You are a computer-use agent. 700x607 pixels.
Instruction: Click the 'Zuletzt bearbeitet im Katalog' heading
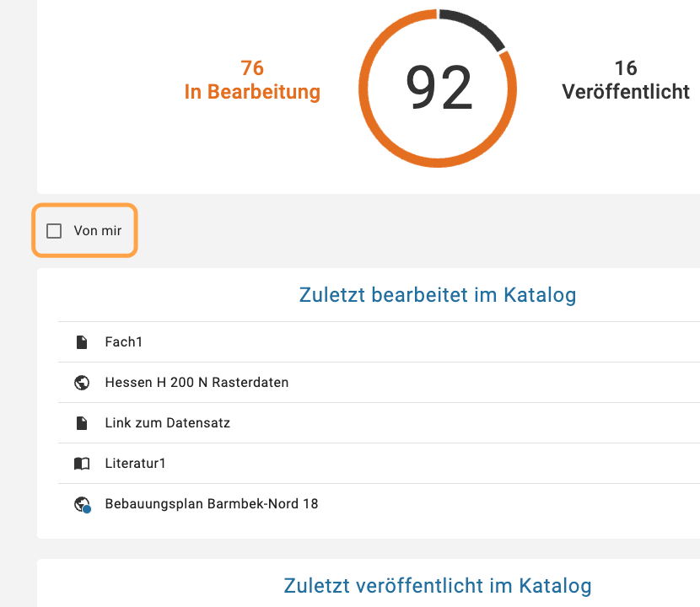click(x=438, y=295)
